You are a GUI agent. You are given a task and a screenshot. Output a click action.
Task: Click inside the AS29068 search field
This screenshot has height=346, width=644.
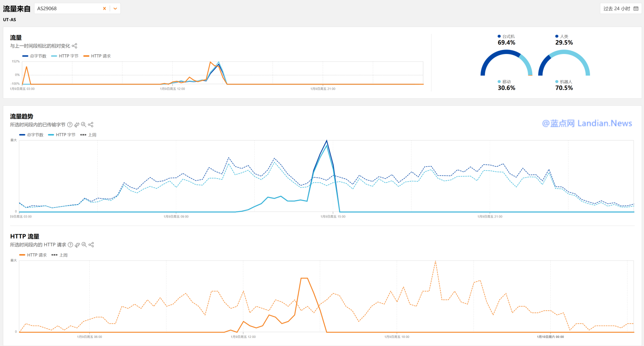(x=66, y=8)
